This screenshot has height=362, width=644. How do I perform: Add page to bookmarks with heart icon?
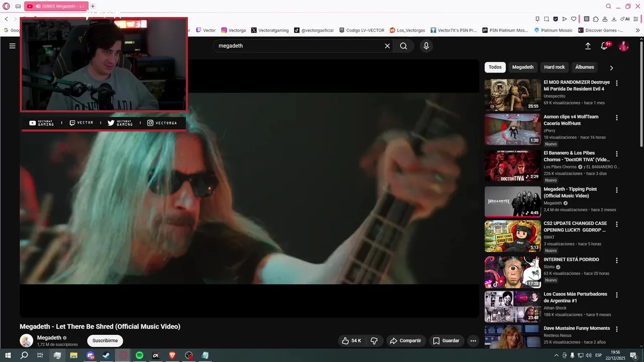click(574, 19)
